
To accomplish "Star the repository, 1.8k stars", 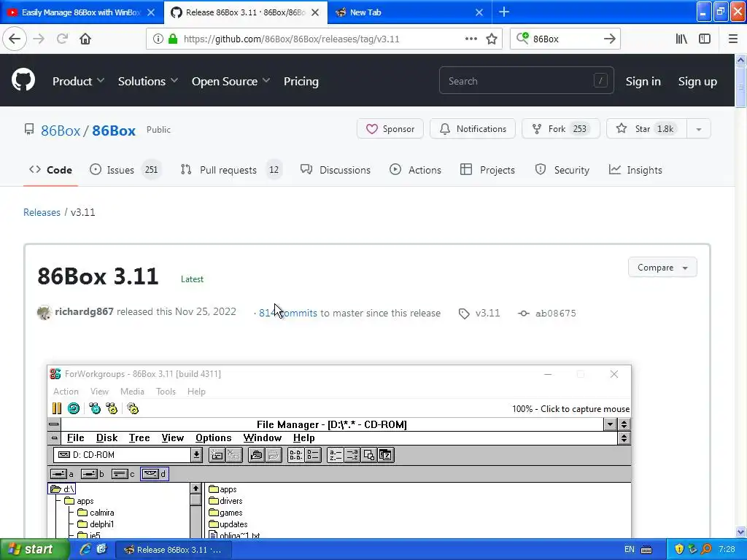I will (646, 129).
